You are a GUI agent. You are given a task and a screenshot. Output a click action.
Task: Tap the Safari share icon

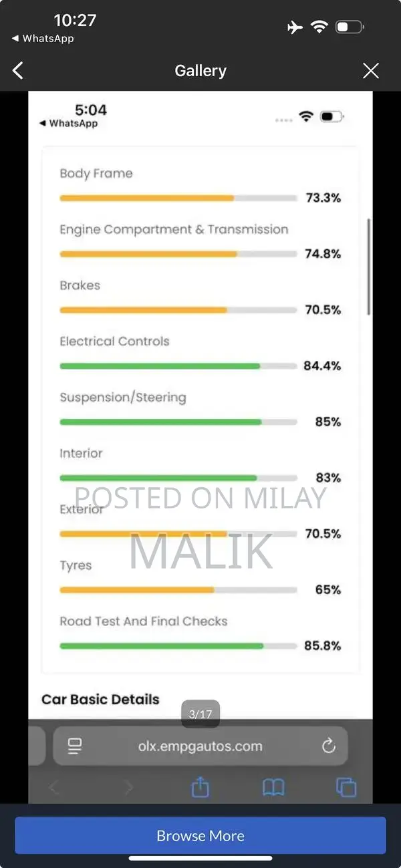point(200,788)
